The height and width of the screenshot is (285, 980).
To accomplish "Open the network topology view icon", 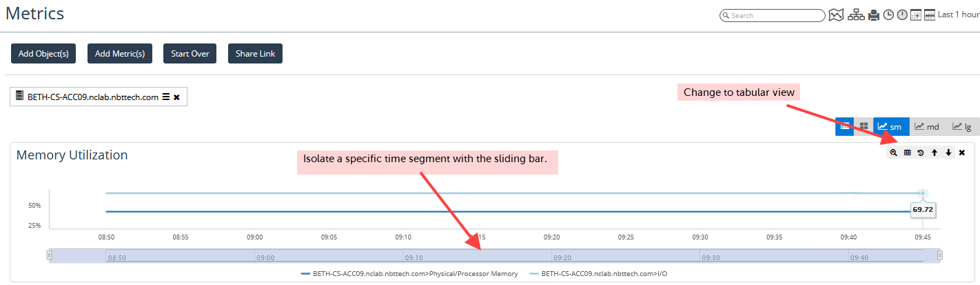I will tap(856, 14).
